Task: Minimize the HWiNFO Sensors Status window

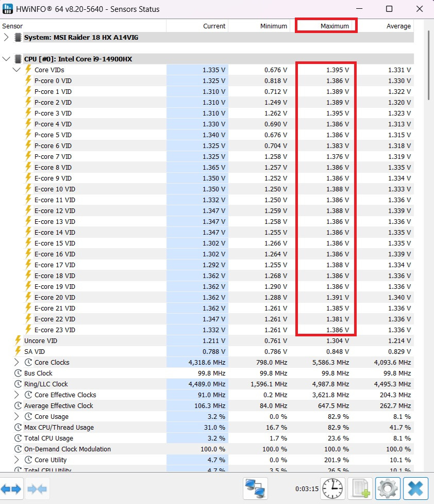Action: pos(359,9)
